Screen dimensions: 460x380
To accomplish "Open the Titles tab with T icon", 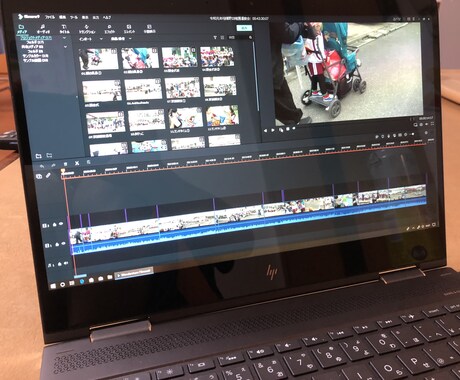I will [64, 29].
